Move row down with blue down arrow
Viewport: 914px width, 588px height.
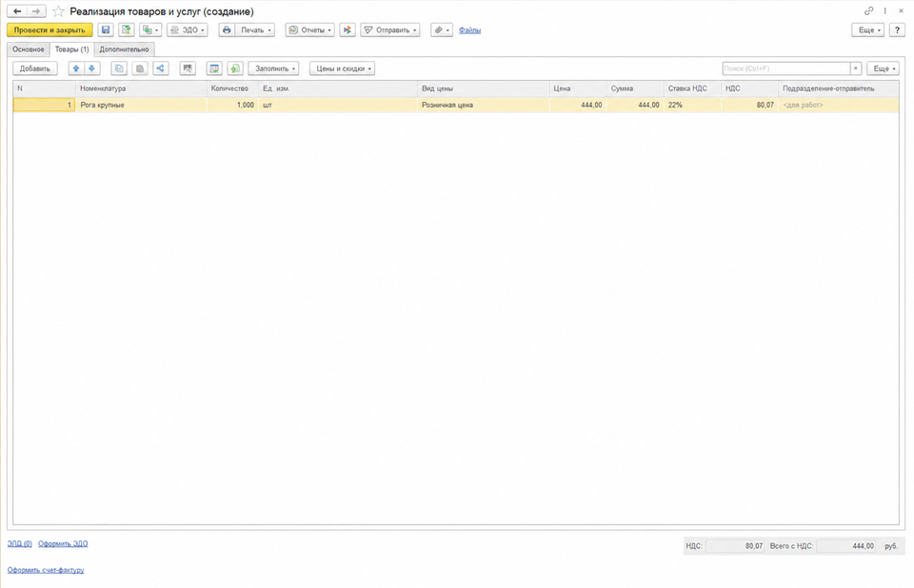91,69
